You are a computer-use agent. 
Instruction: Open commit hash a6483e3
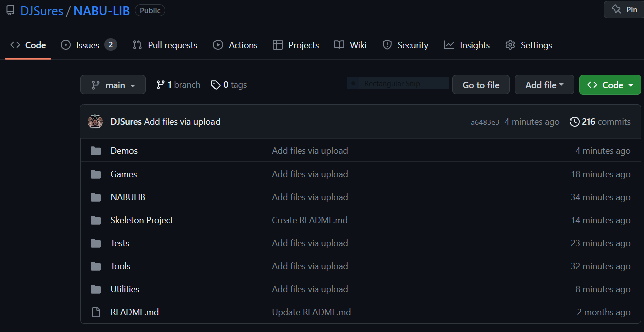coord(485,122)
